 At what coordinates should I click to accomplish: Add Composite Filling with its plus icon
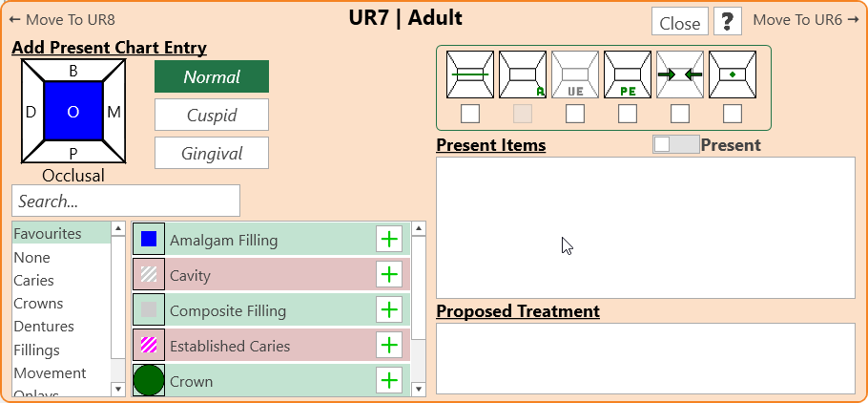tap(389, 310)
